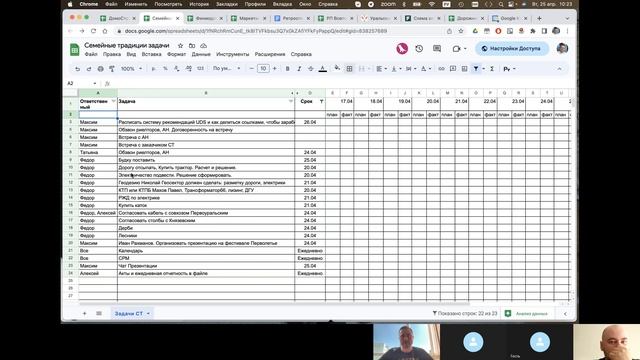Screen dimensions: 640x360
Task: Click the Татьяна cell in column A
Action: point(98,152)
